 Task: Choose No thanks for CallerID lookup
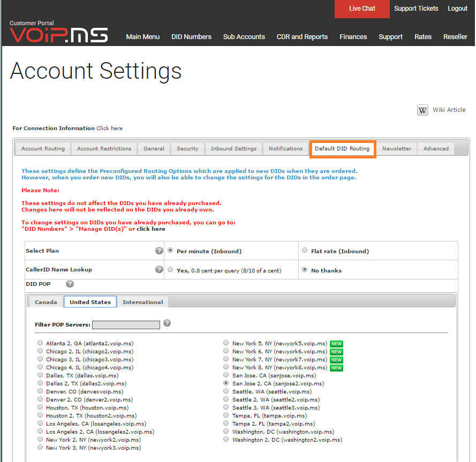[305, 269]
